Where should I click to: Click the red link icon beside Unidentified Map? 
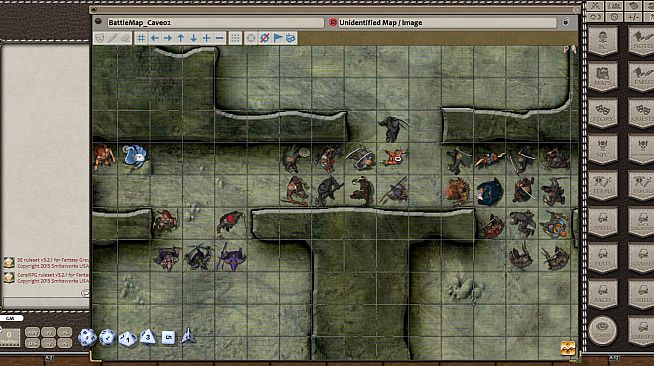pyautogui.click(x=333, y=23)
